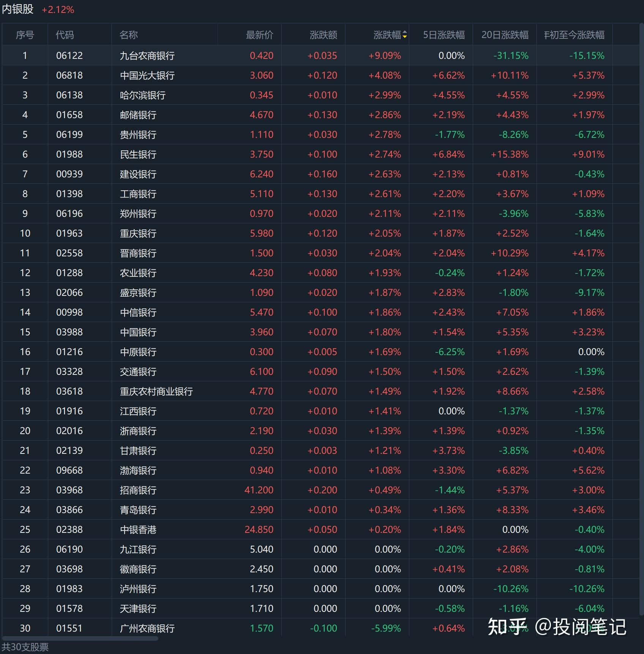Screen dimensions: 644x654
Task: Select the 九台农商银行 row name
Action: pos(147,55)
